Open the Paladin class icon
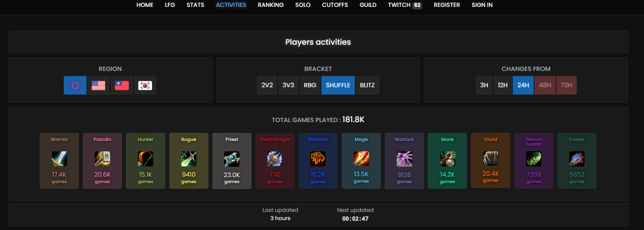This screenshot has height=230, width=644. 103,159
